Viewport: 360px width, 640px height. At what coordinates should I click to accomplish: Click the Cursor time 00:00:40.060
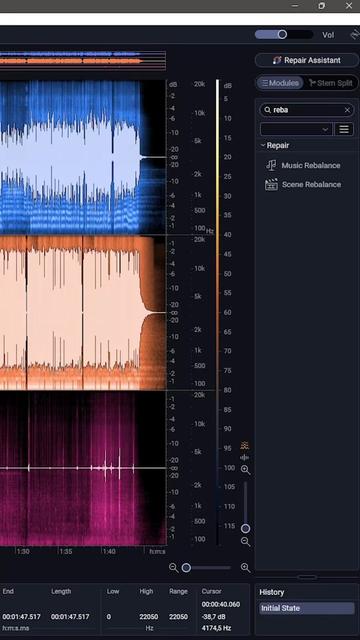point(221,604)
